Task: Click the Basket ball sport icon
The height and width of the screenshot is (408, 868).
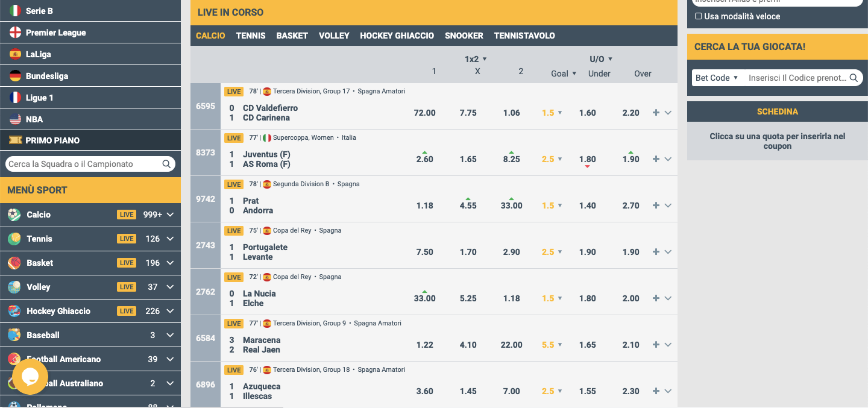Action: 14,263
